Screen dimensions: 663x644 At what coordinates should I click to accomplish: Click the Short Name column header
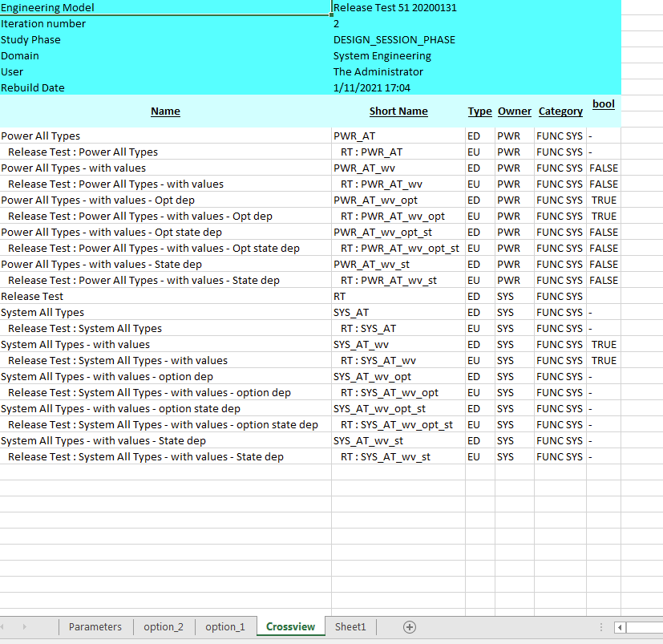coord(398,111)
